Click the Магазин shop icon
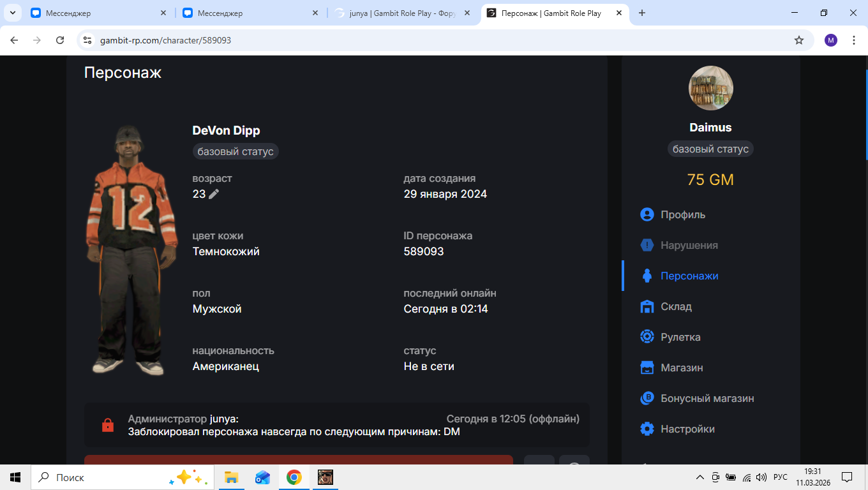 point(647,367)
